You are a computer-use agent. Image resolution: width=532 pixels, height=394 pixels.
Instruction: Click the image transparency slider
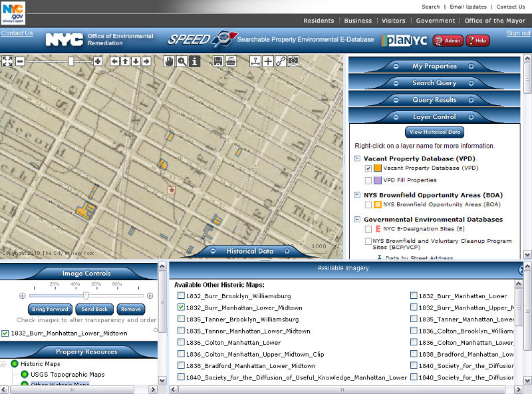[x=86, y=296]
